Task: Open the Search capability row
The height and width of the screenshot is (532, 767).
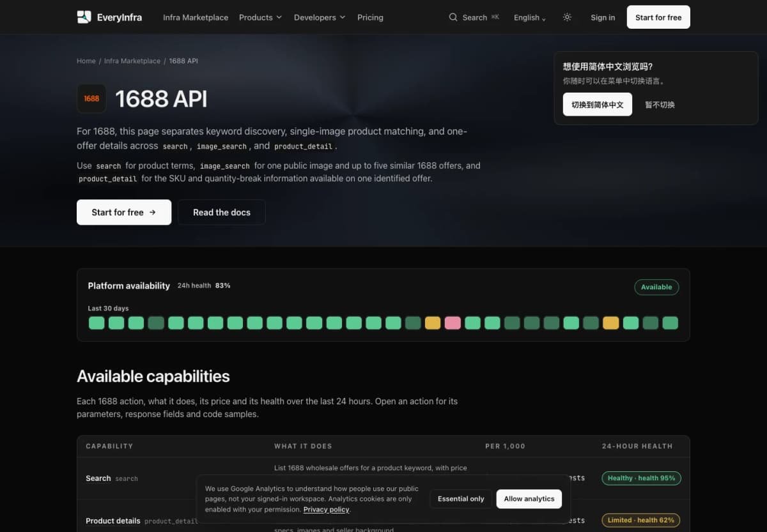Action: [x=383, y=478]
